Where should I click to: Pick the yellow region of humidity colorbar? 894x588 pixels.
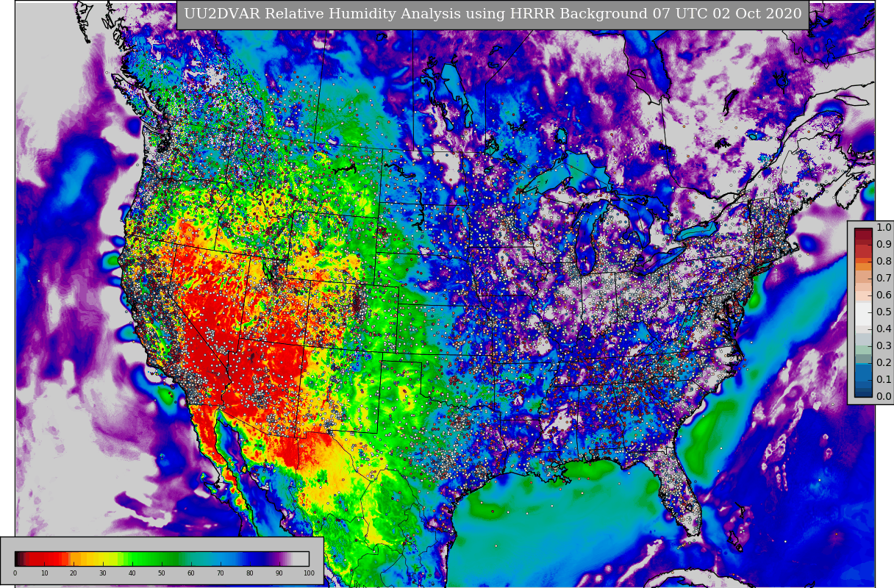click(107, 559)
